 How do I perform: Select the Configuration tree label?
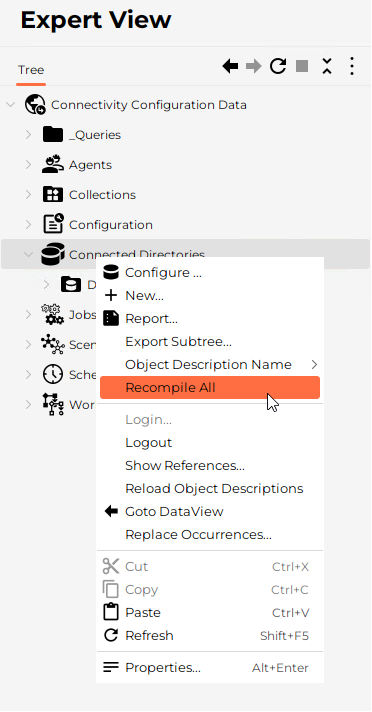tap(111, 225)
